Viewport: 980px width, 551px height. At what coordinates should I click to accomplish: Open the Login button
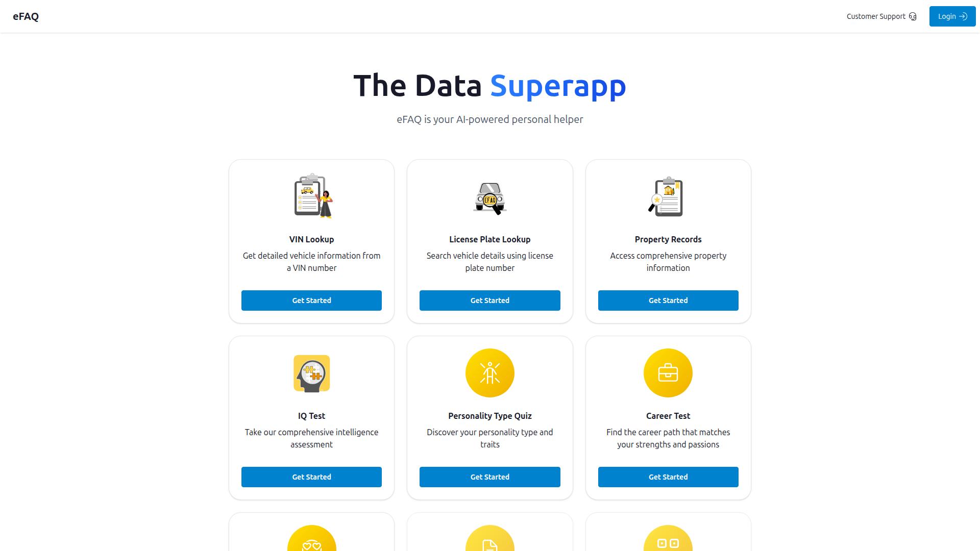tap(952, 16)
